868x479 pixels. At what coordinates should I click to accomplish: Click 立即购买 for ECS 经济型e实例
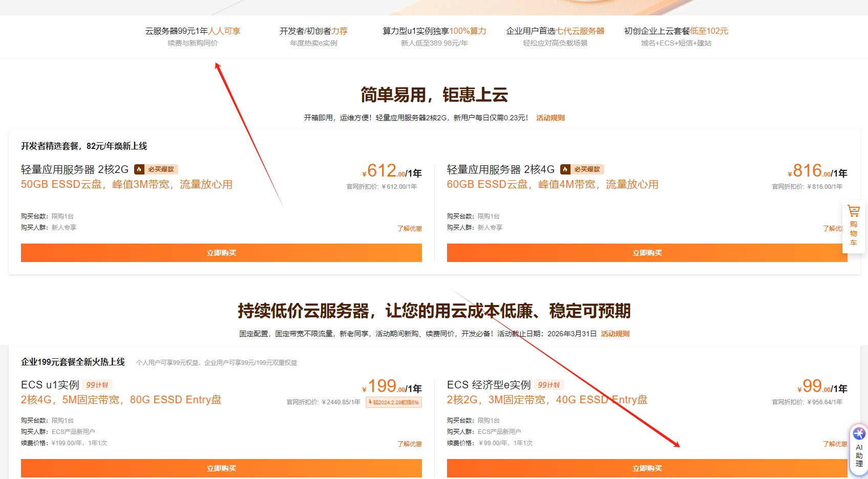pos(647,468)
